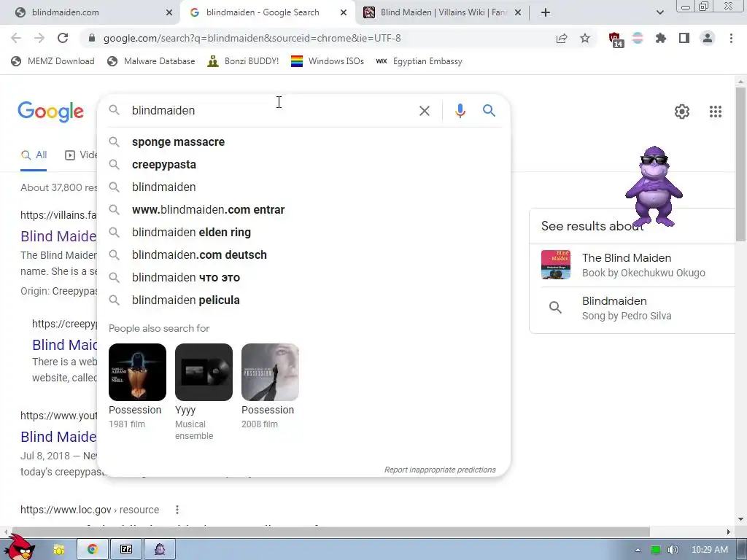Image resolution: width=747 pixels, height=560 pixels.
Task: Bookmark this page with the star icon
Action: [x=585, y=38]
